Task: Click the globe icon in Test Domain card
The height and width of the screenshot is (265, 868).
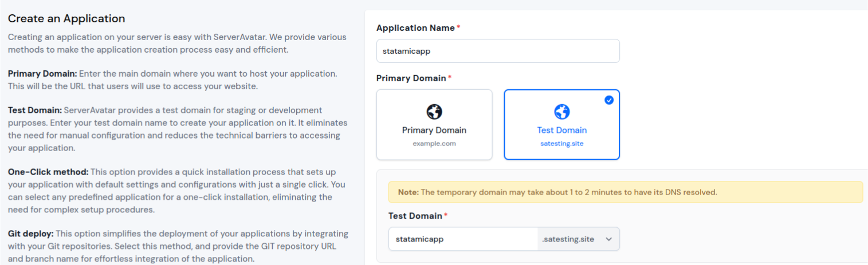Action: click(x=561, y=112)
